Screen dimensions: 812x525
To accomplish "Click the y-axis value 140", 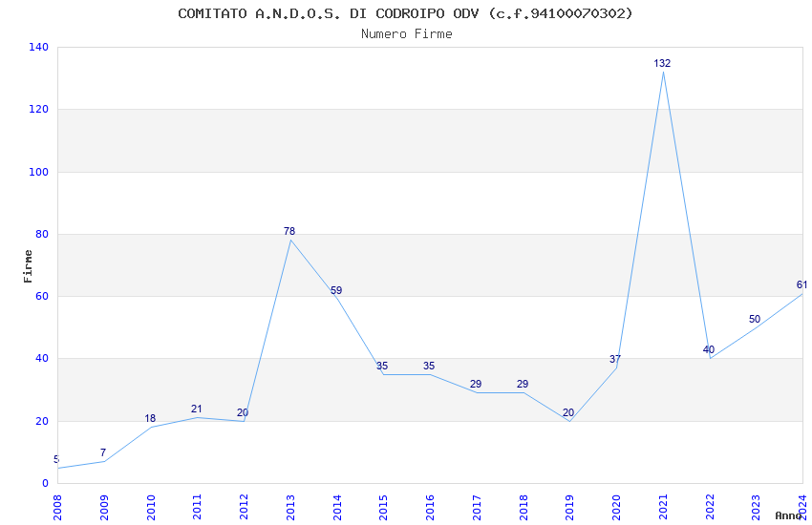I will [38, 47].
